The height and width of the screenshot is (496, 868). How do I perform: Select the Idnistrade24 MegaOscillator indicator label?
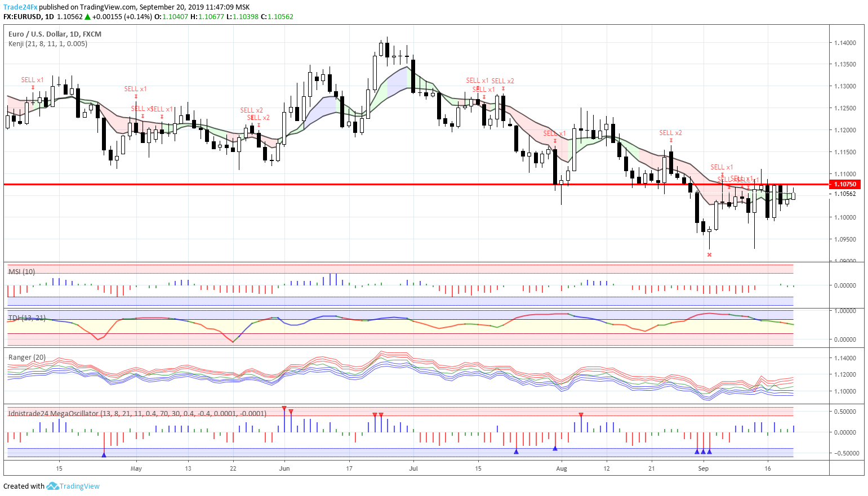[x=137, y=413]
